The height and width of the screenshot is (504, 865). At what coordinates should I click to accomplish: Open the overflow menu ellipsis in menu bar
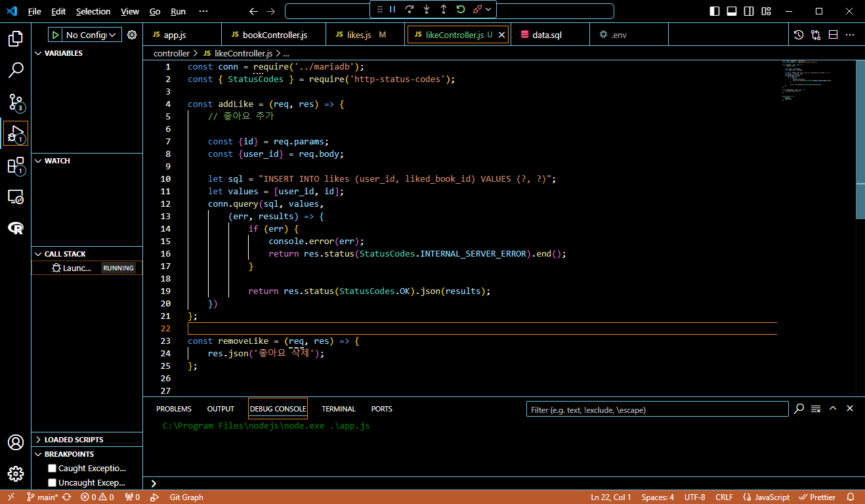point(203,11)
